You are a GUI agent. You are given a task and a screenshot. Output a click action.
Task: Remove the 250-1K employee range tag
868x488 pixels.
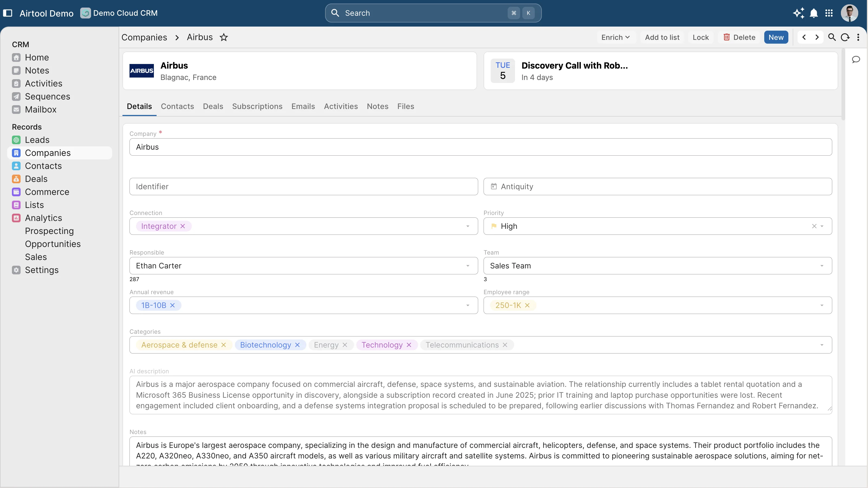(527, 305)
